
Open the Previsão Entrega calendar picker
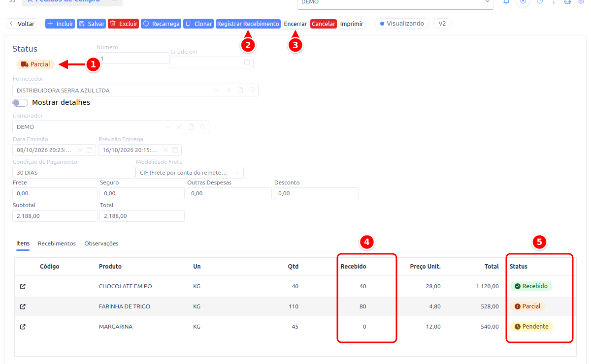[x=175, y=150]
